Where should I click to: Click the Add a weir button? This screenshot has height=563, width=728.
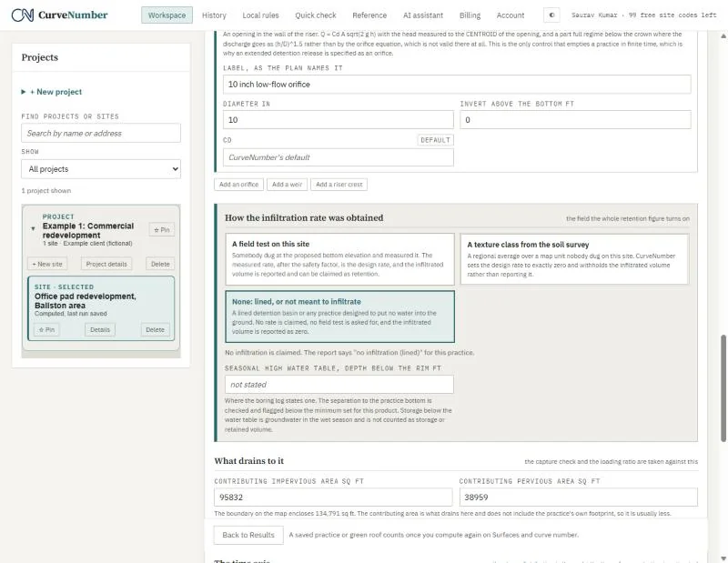(x=287, y=185)
